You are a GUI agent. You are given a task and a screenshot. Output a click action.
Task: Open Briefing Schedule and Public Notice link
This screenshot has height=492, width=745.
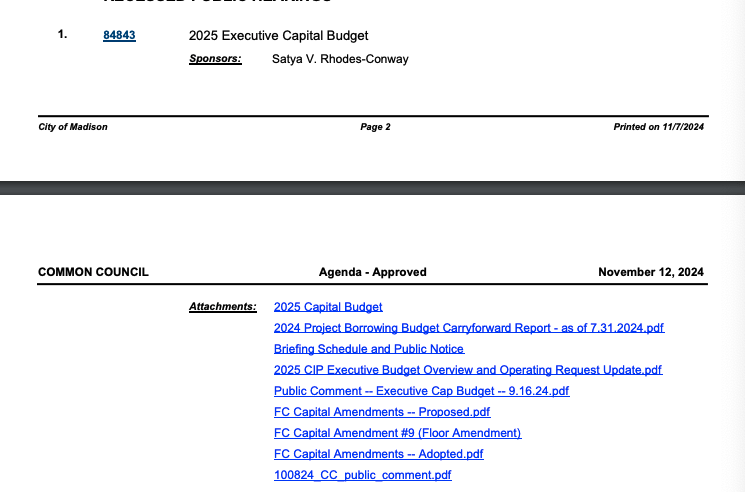click(369, 349)
